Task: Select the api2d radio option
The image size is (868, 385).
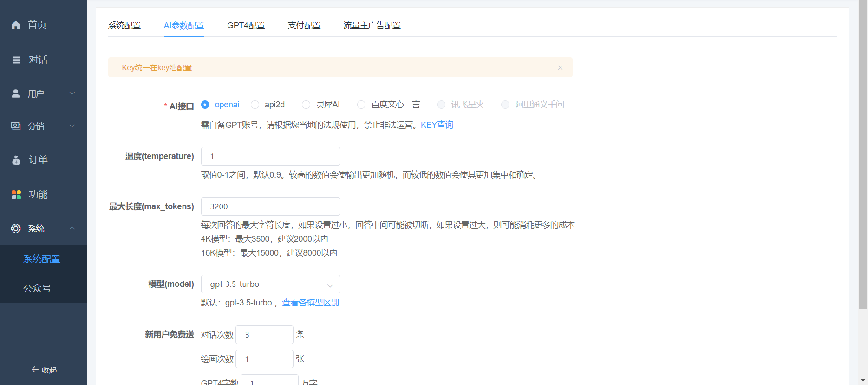Action: tap(255, 105)
